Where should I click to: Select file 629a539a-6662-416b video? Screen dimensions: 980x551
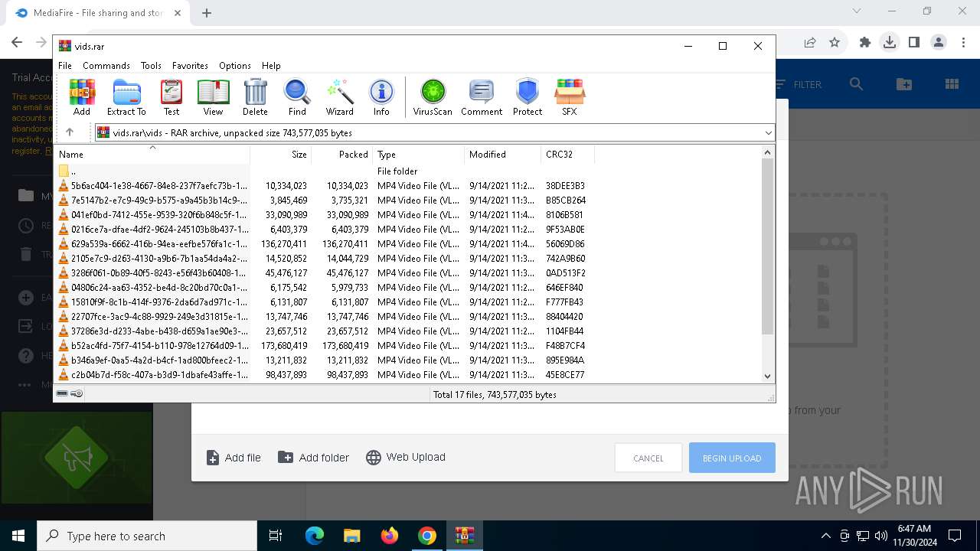coord(325,244)
